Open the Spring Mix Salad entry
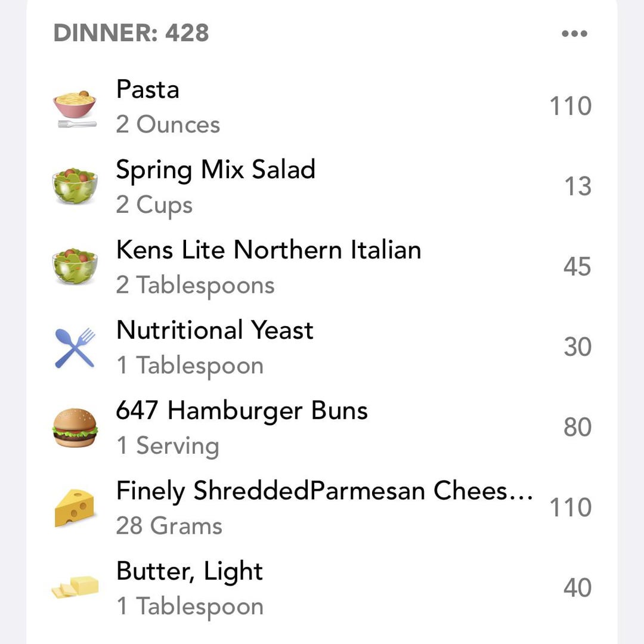This screenshot has width=644, height=644. pos(322,187)
